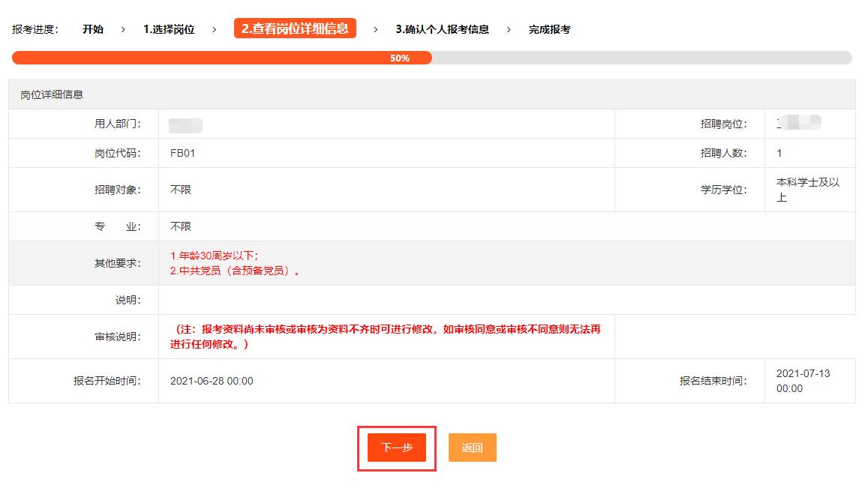The height and width of the screenshot is (485, 868).
Task: Go to step 1.选择岗位
Action: pyautogui.click(x=169, y=29)
